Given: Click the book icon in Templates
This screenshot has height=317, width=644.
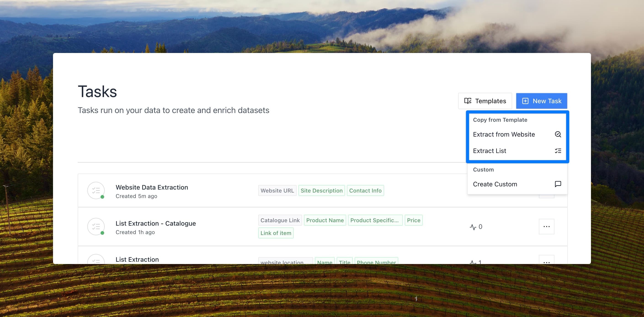Looking at the screenshot, I should click(x=468, y=101).
